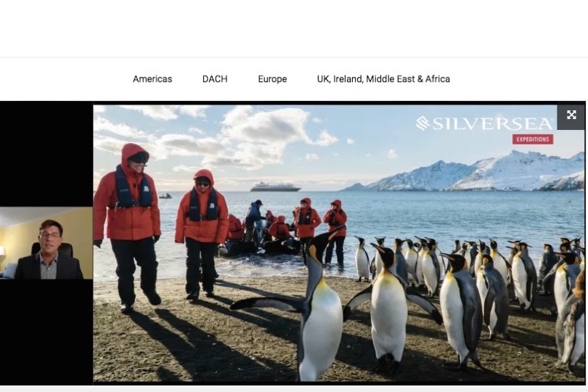
Task: Click the black area above the webcam
Action: pos(46,154)
